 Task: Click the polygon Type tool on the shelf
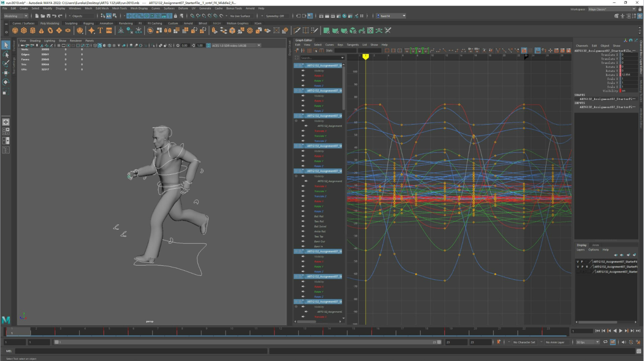point(100,31)
